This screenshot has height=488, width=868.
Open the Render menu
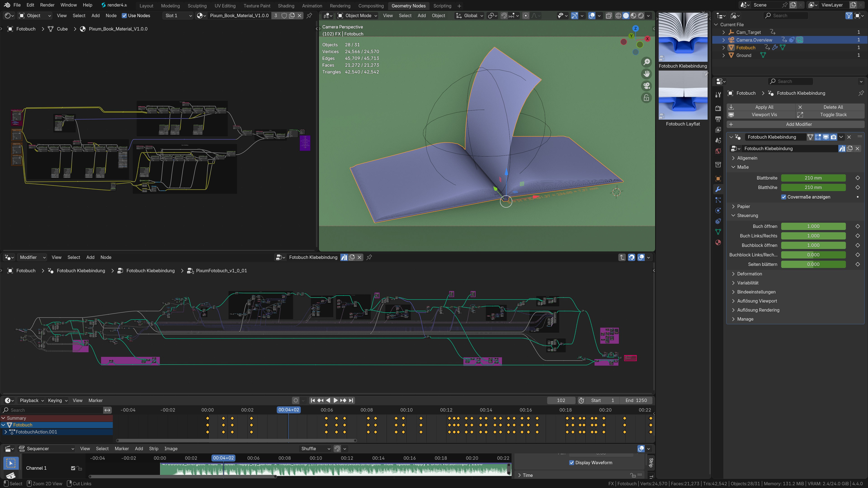(47, 5)
